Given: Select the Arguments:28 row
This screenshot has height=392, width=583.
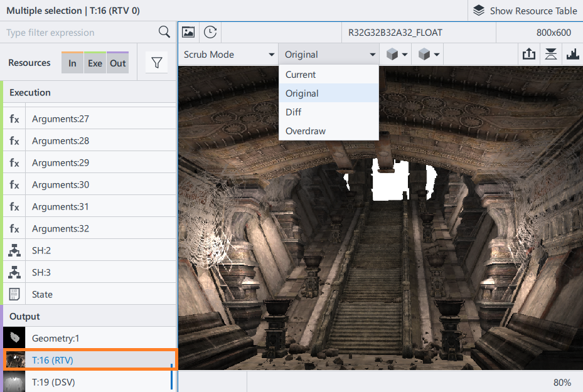Looking at the screenshot, I should pos(90,140).
